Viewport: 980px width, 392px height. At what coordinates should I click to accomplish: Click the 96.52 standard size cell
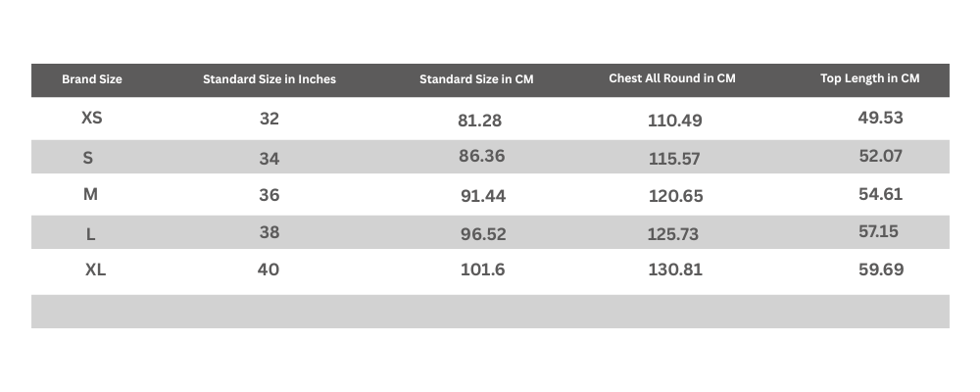pyautogui.click(x=483, y=234)
